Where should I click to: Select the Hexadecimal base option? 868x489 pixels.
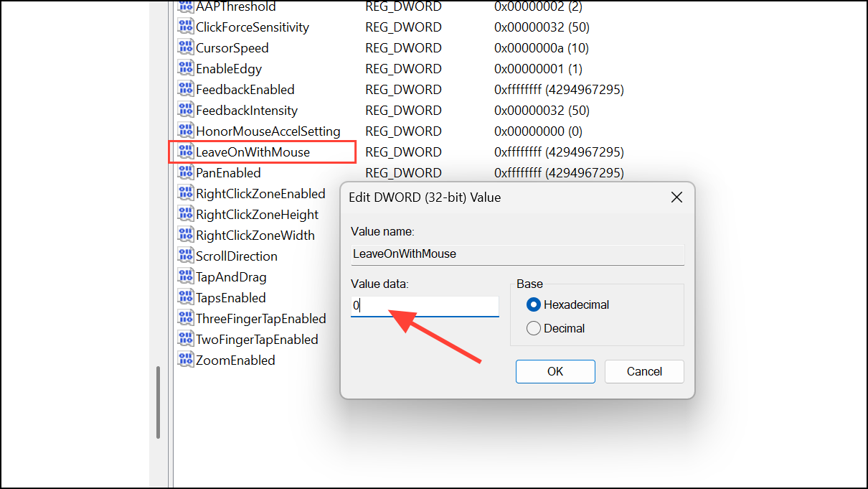533,304
